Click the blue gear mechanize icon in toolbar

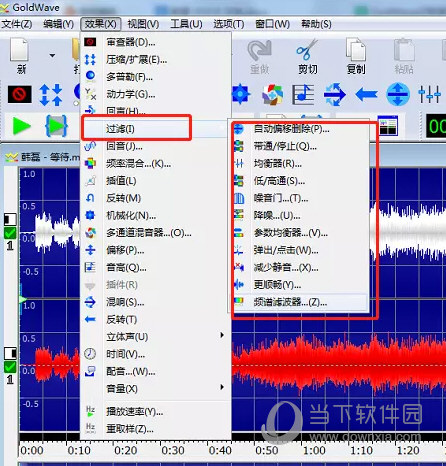241,94
